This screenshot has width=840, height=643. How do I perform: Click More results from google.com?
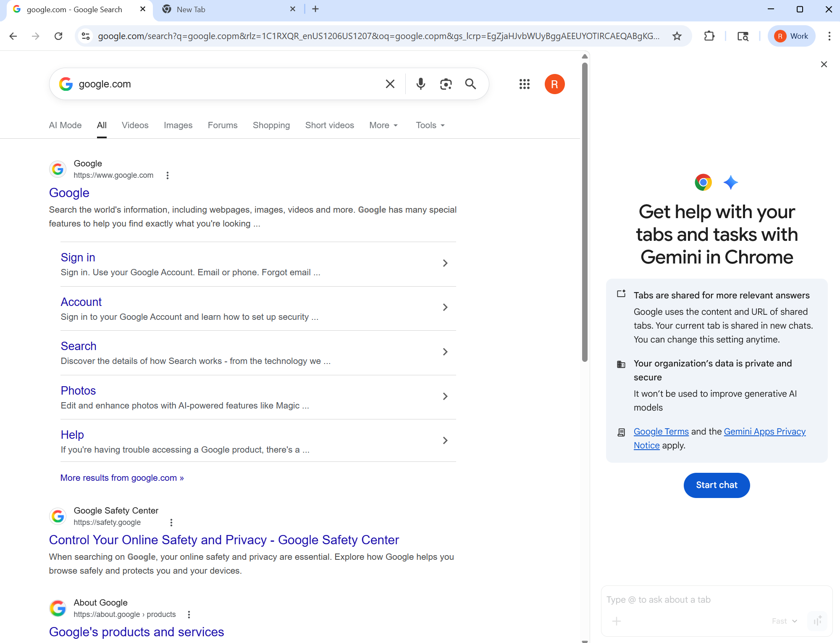click(x=122, y=478)
